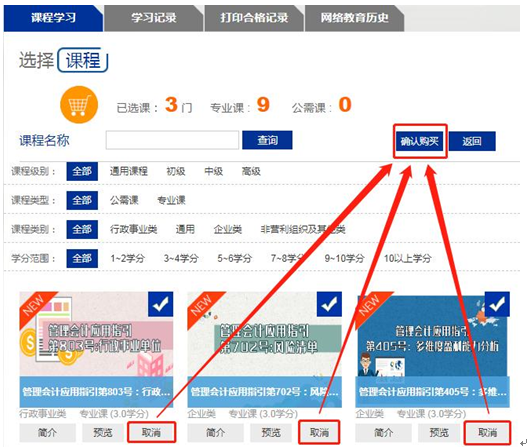Image resolution: width=528 pixels, height=447 pixels.
Task: Click the 返回 button
Action: (x=472, y=141)
